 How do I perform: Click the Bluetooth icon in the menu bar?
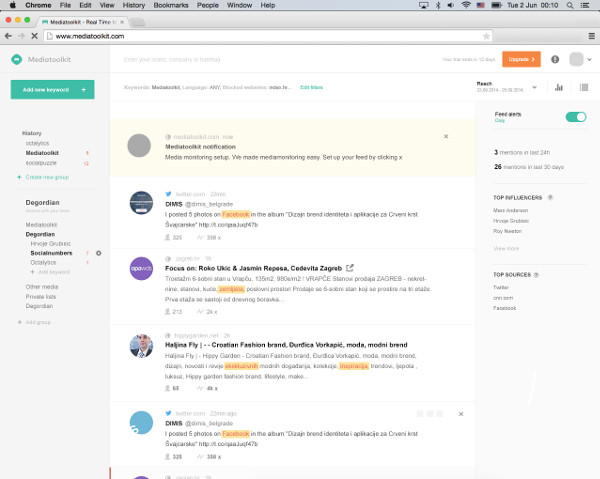click(438, 5)
